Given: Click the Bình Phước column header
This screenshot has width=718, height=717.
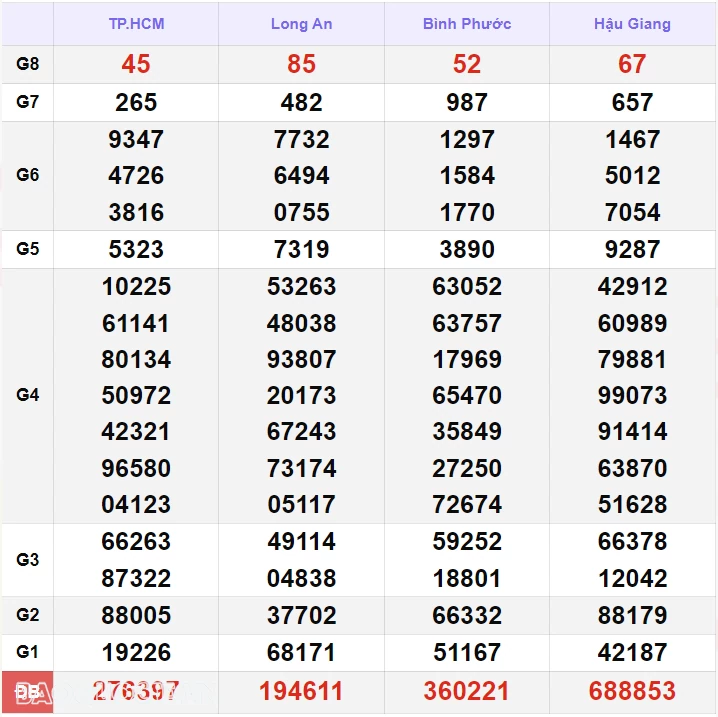Looking at the screenshot, I should point(467,24).
